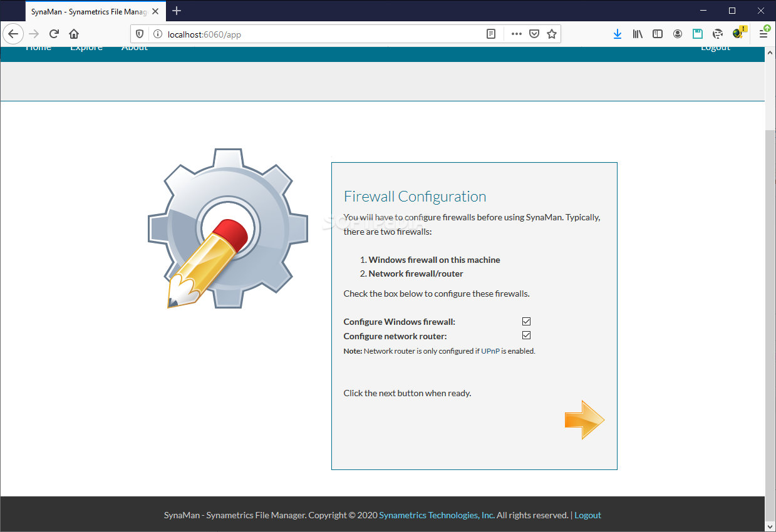
Task: Open the Firefox account avatar icon
Action: 678,34
